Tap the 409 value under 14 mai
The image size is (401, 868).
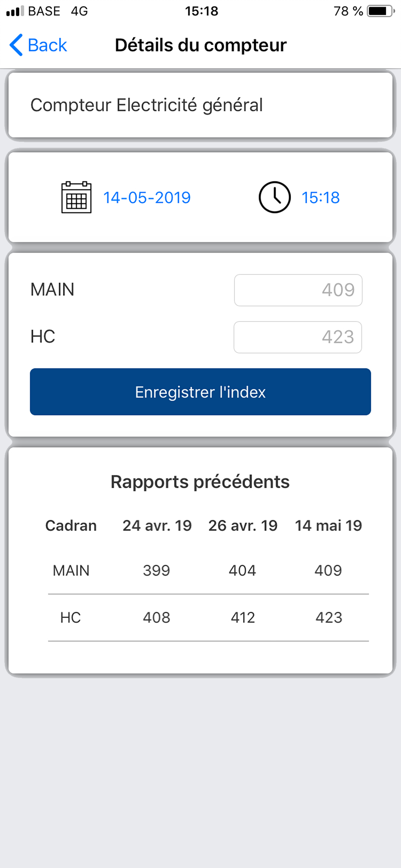(x=328, y=571)
